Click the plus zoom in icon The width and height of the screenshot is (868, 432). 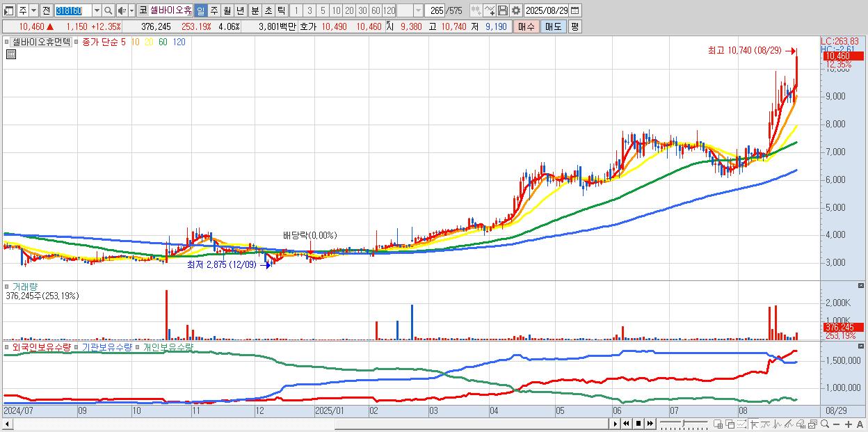[849, 424]
